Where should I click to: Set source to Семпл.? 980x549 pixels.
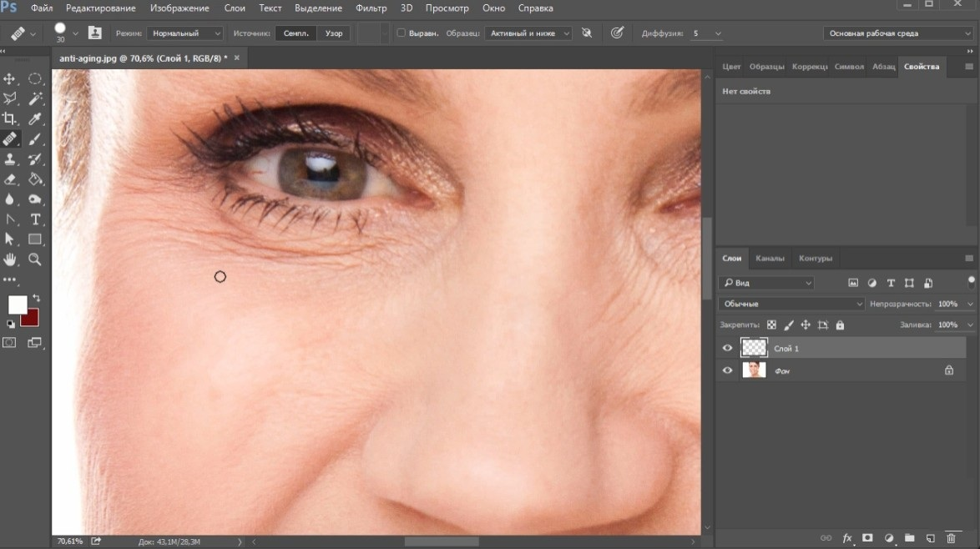coord(296,33)
